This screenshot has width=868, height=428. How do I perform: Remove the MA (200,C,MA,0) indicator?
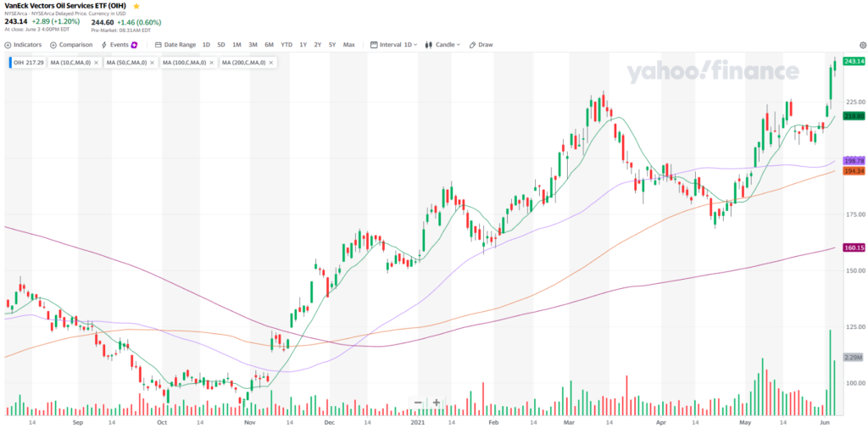[270, 63]
